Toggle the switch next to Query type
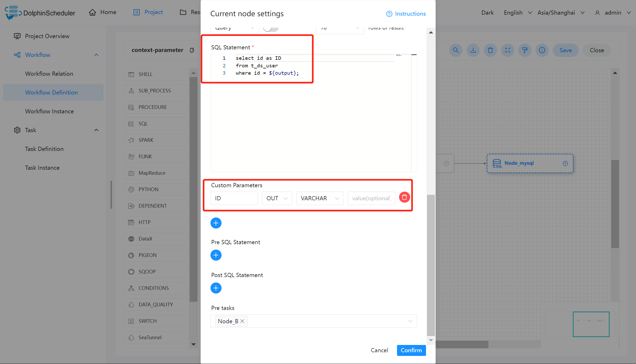The height and width of the screenshot is (364, 636). pyautogui.click(x=271, y=28)
